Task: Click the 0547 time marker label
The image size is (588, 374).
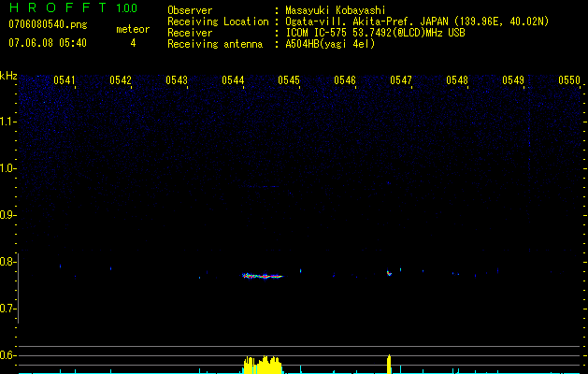Action: [401, 80]
